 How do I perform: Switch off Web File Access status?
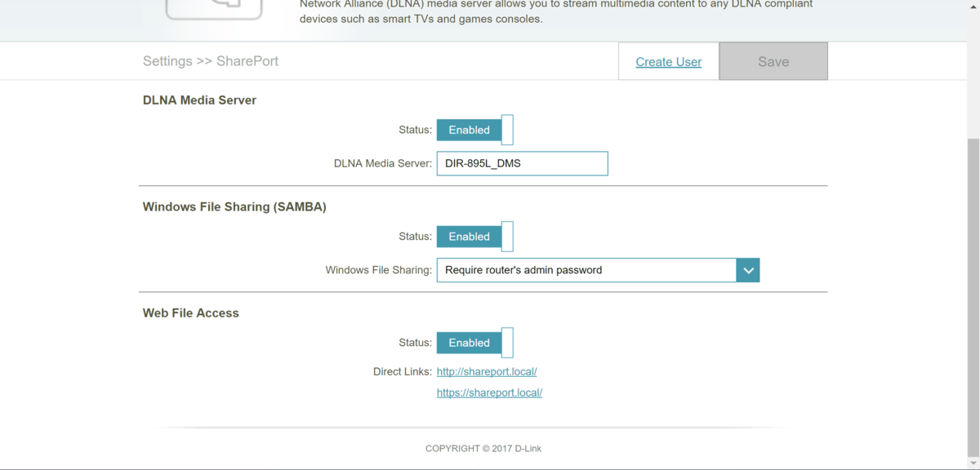point(474,344)
